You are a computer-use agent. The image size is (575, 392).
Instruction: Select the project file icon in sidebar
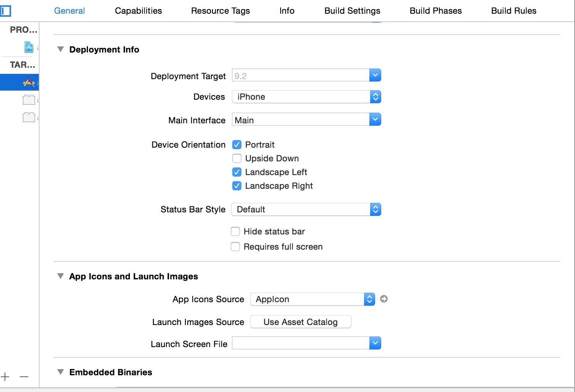(x=29, y=47)
